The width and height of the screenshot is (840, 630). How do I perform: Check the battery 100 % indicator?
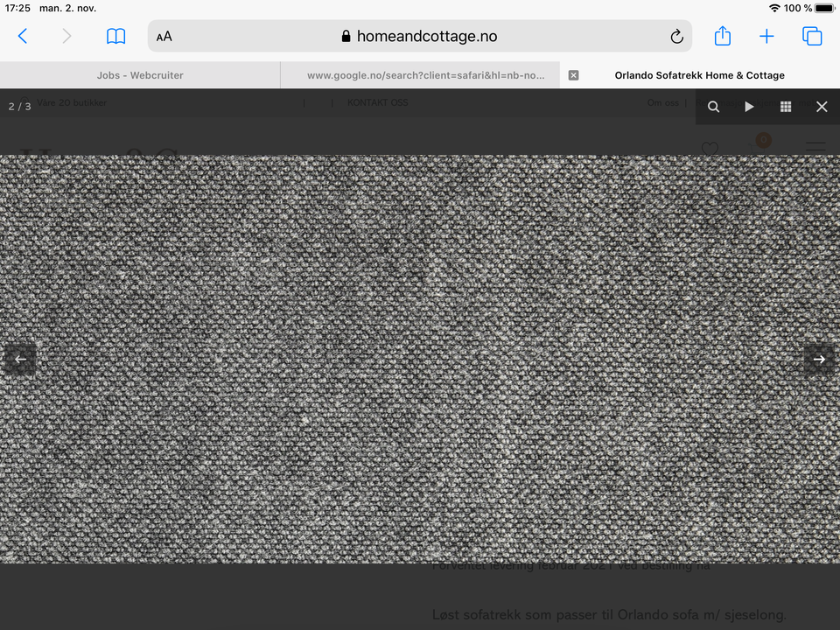click(x=808, y=8)
